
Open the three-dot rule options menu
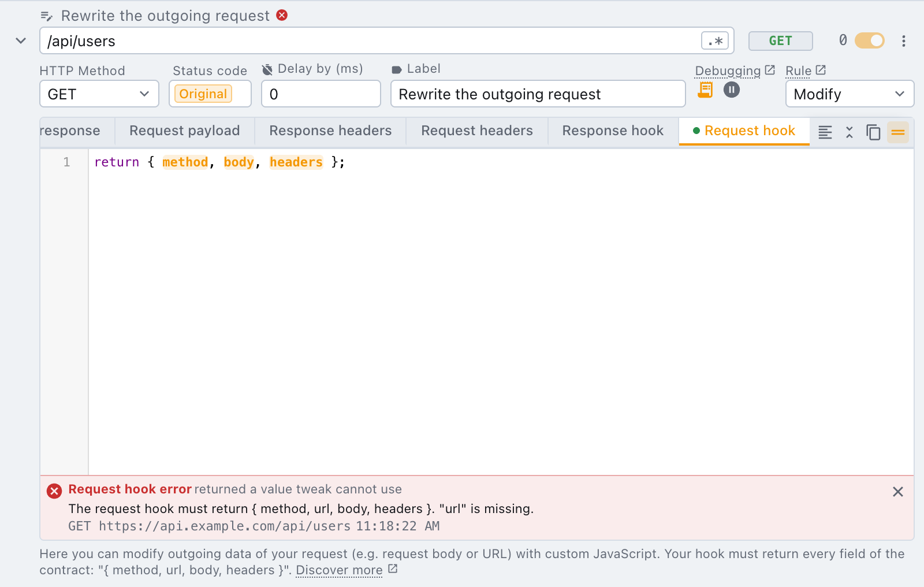904,41
